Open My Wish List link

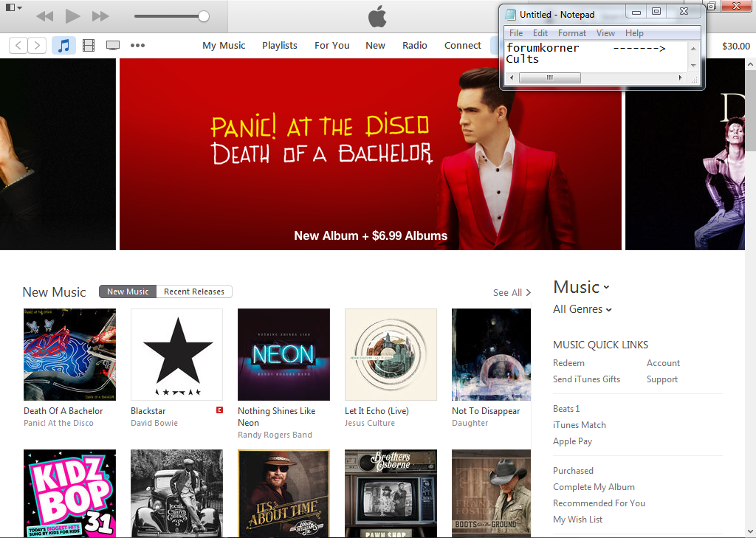[x=577, y=520]
